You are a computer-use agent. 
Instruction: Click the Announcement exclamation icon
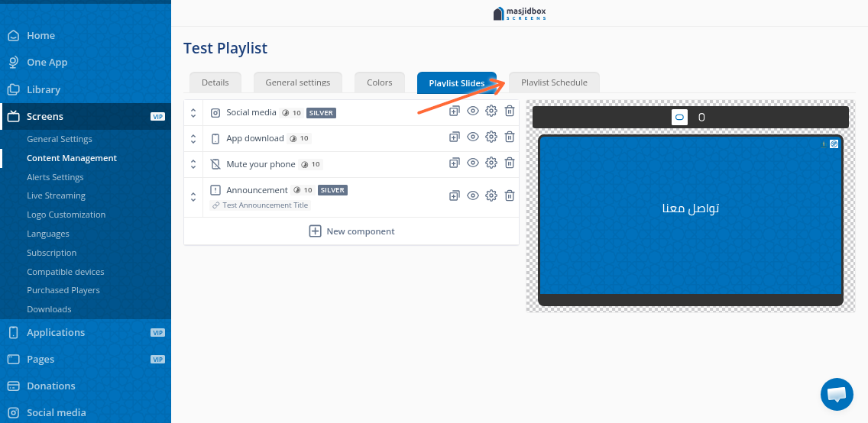tap(215, 190)
